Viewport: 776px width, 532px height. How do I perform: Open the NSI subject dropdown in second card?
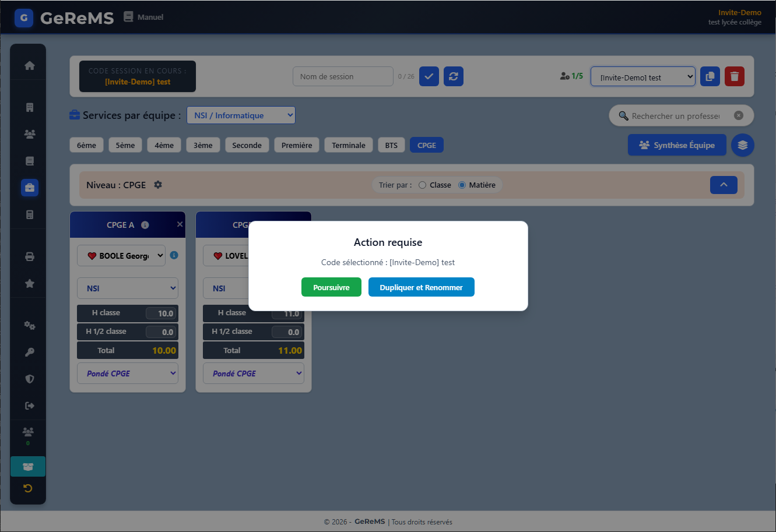pos(226,288)
